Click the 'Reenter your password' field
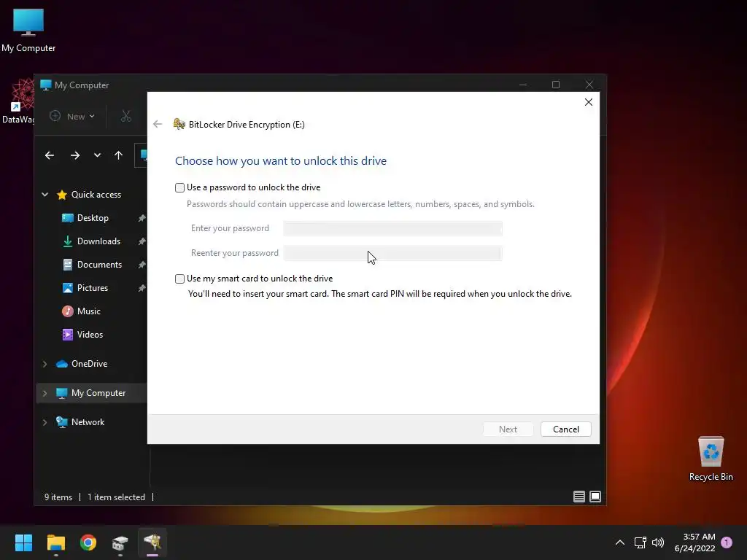747x560 pixels. coord(392,253)
